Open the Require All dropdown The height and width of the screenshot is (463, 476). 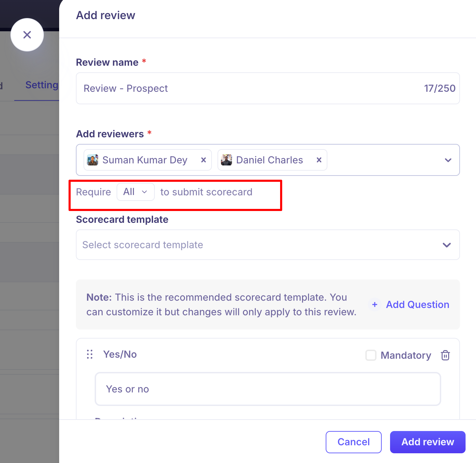[x=135, y=192]
